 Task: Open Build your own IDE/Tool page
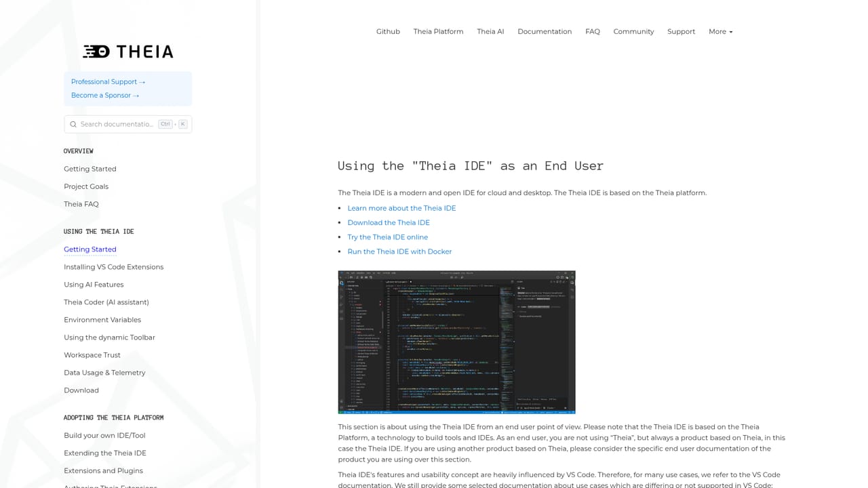pyautogui.click(x=104, y=435)
